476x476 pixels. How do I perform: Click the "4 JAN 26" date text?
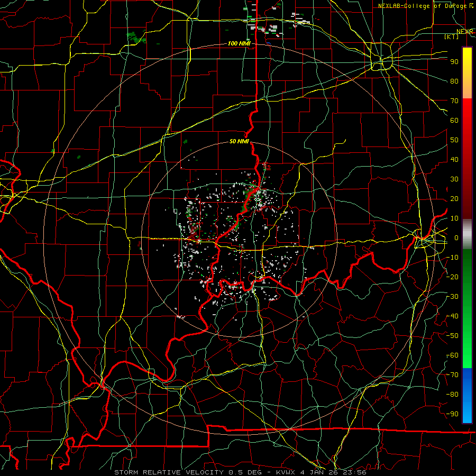[319, 472]
